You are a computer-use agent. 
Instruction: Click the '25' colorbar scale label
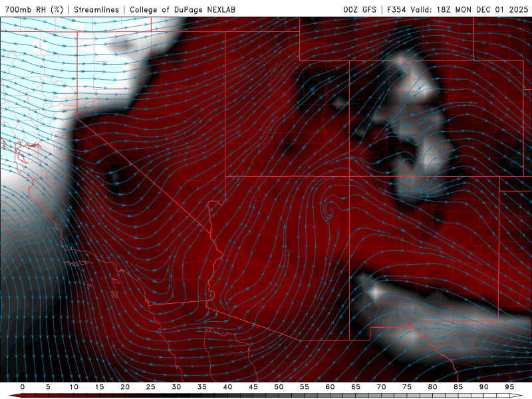point(151,387)
